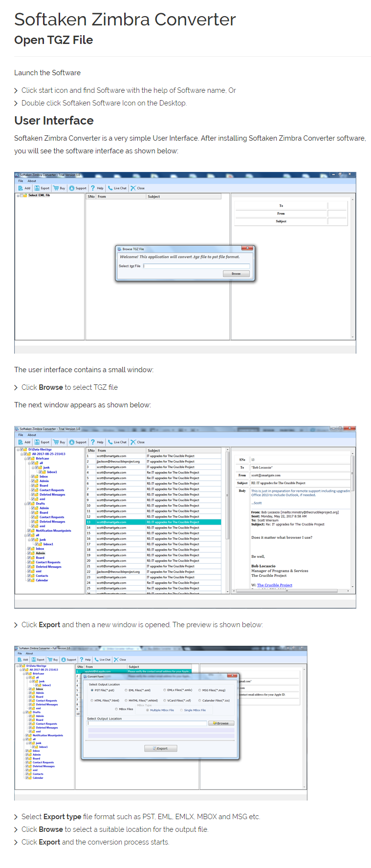Select HTML Files(*.html) radio button
Screen dimensions: 371x868
pos(92,700)
